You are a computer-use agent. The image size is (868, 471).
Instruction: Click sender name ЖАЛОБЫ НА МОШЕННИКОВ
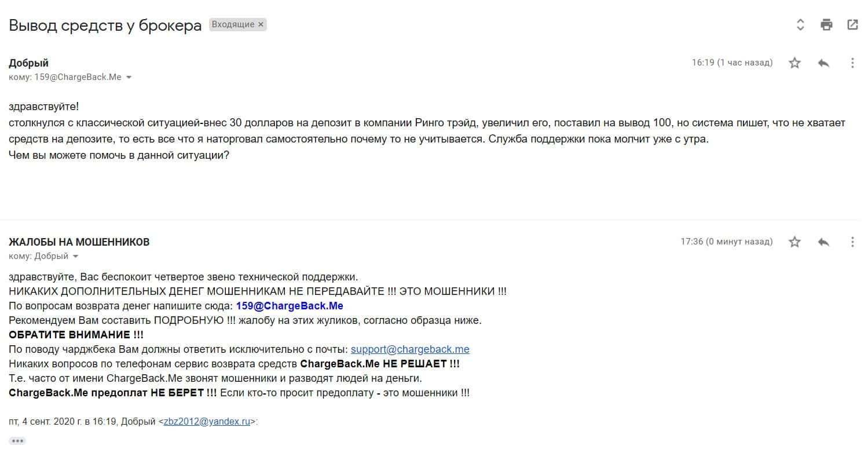pyautogui.click(x=79, y=242)
